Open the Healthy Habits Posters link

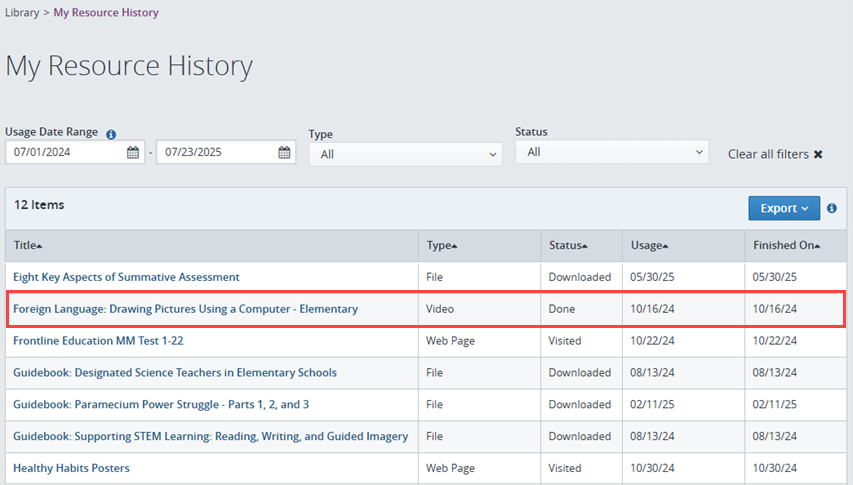(x=71, y=468)
